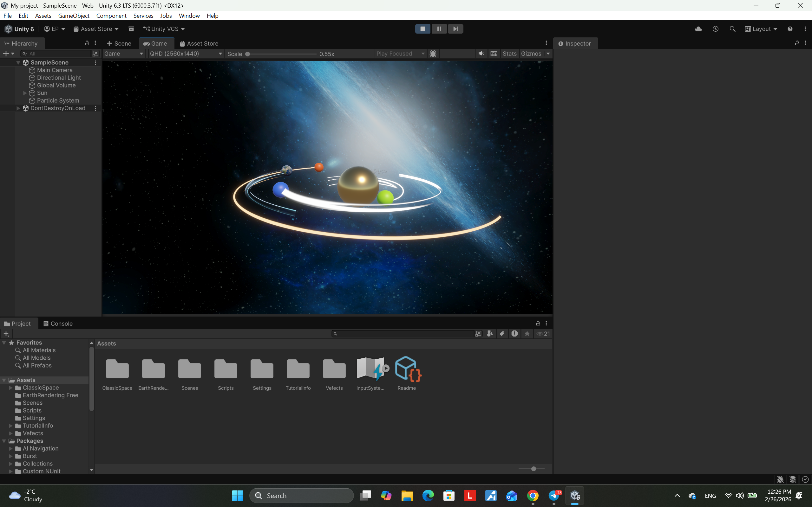Switch to the Scene tab
Screen dimensions: 812x507
click(119, 44)
